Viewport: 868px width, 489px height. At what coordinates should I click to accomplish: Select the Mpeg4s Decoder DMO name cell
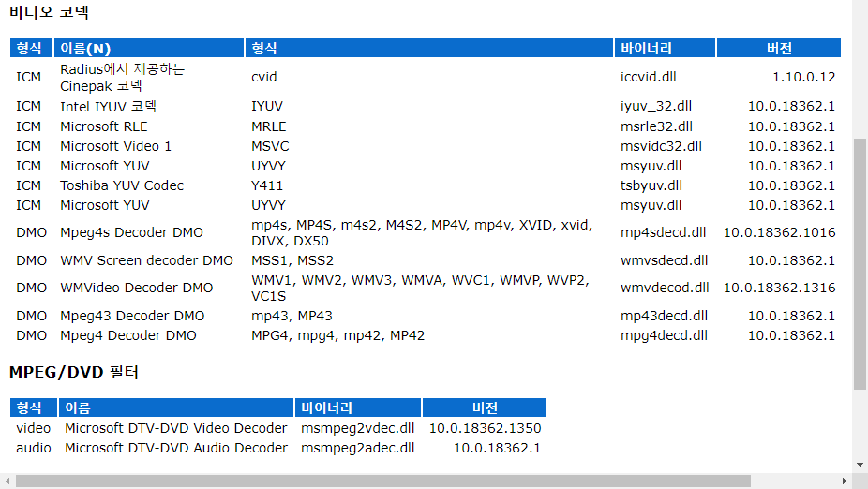tap(132, 233)
